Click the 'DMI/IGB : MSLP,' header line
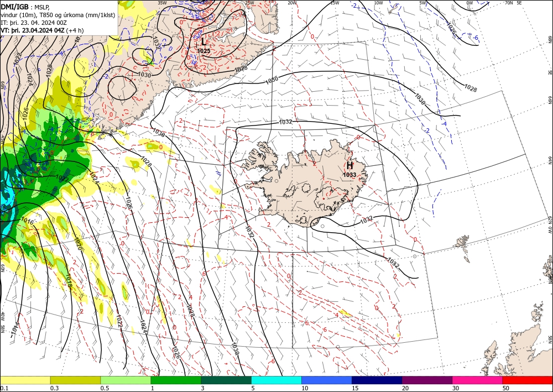 (25, 7)
